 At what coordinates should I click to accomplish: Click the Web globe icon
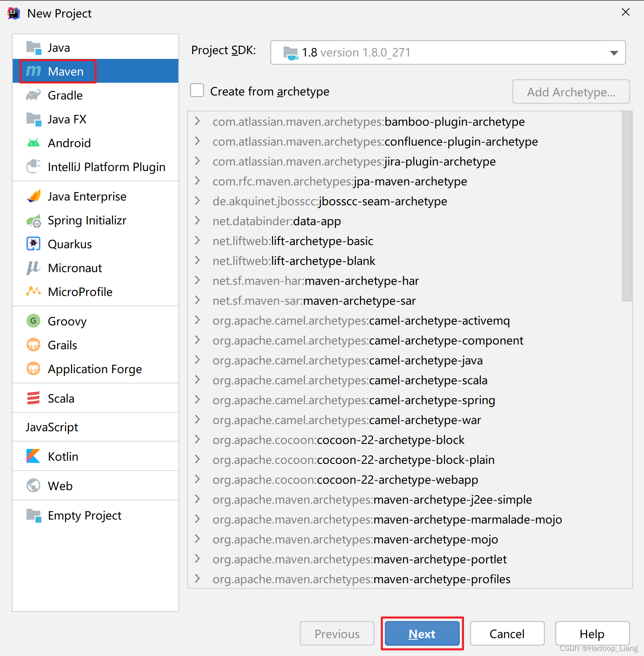coord(33,485)
